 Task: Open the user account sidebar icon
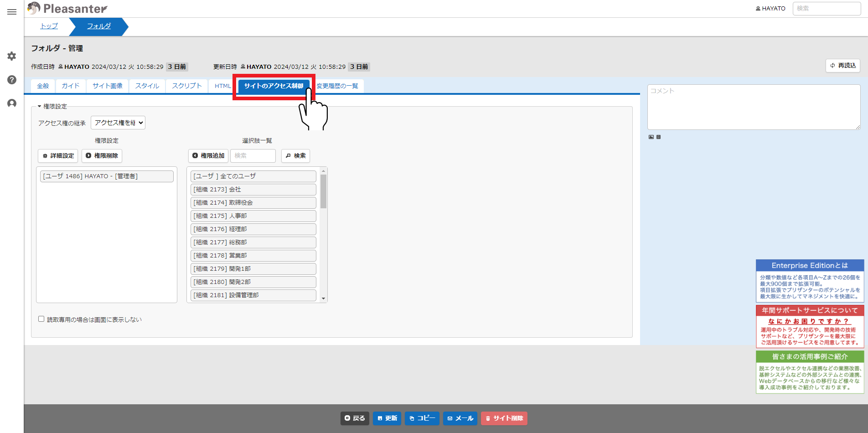[12, 103]
